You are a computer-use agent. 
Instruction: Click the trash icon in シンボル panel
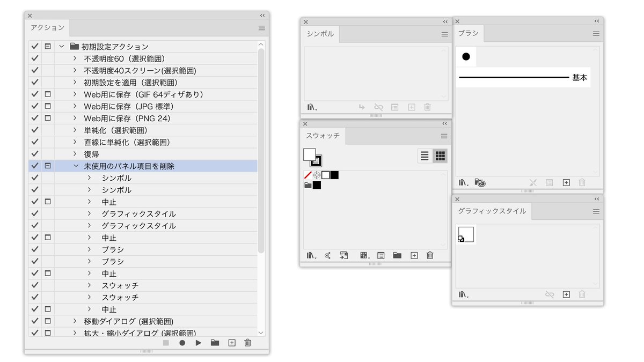pos(428,107)
